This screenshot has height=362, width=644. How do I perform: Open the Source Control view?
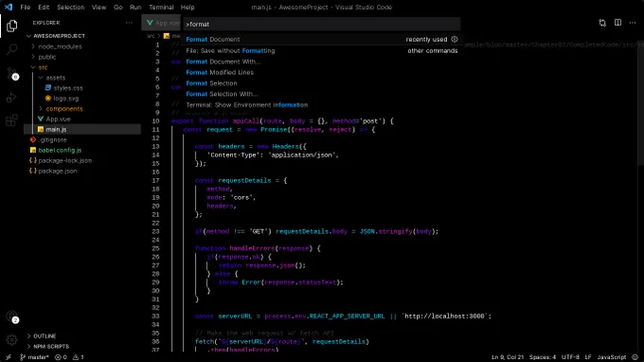click(x=12, y=74)
